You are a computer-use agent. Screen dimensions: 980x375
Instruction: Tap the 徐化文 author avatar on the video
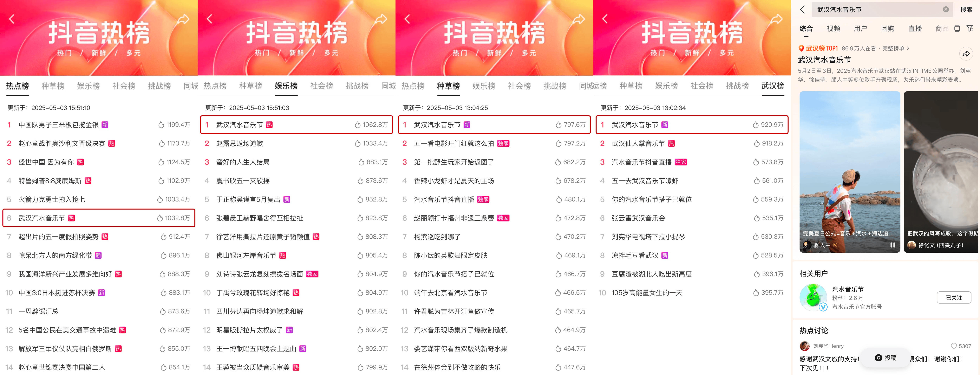[911, 245]
